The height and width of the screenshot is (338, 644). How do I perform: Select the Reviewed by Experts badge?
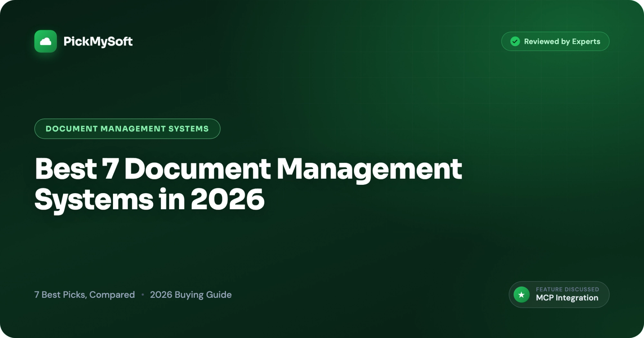(555, 41)
